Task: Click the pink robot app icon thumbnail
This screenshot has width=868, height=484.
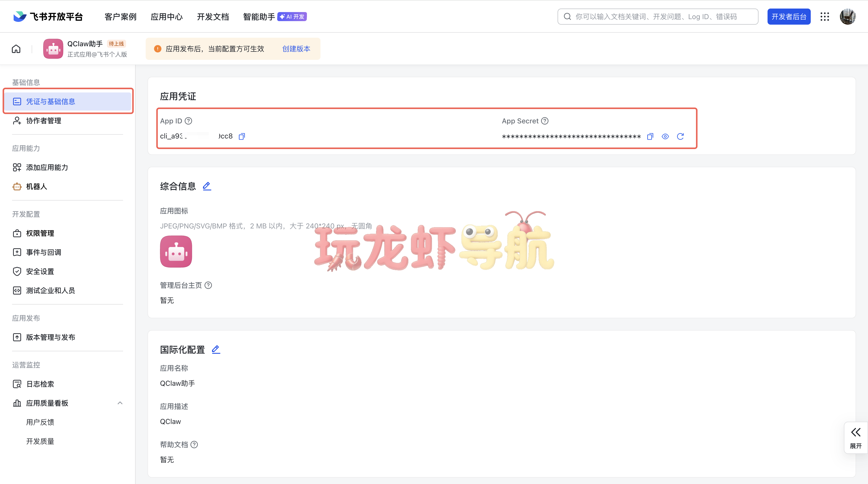Action: coord(176,252)
